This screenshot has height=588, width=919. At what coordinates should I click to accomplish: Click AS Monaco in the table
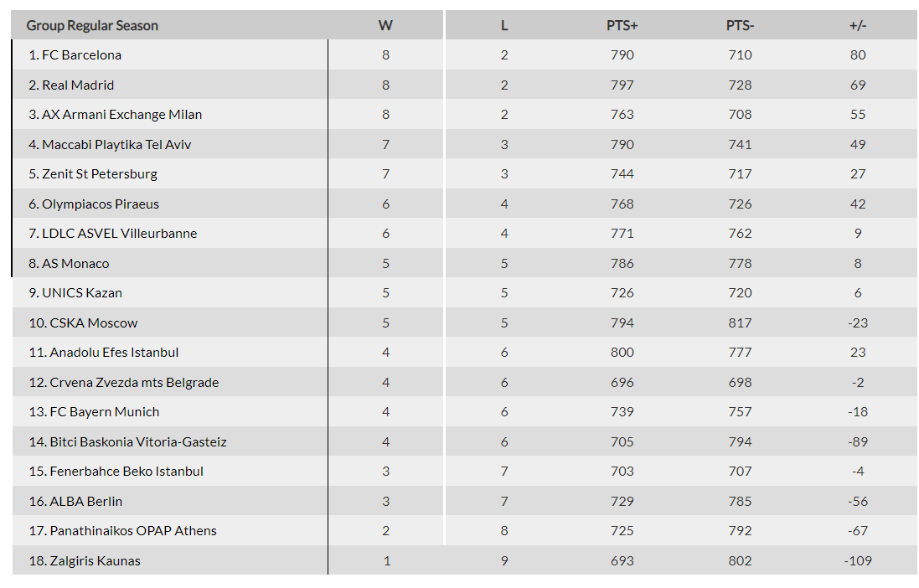point(75,264)
